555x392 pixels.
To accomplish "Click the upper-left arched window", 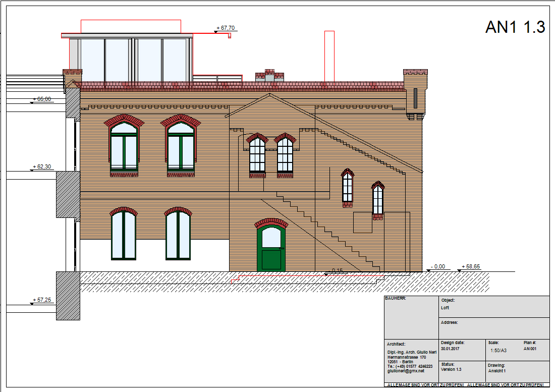I will [124, 146].
